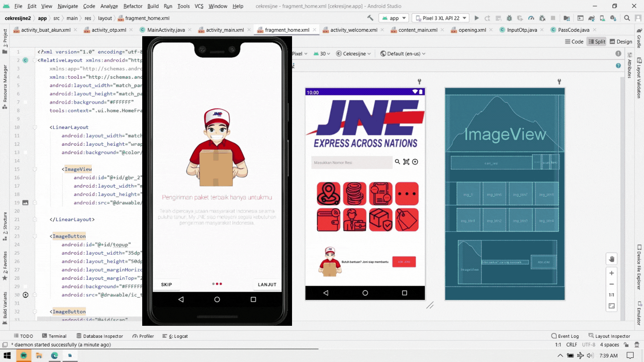Image resolution: width=644 pixels, height=362 pixels.
Task: Open the run configuration 'app' dropdown
Action: (x=394, y=18)
